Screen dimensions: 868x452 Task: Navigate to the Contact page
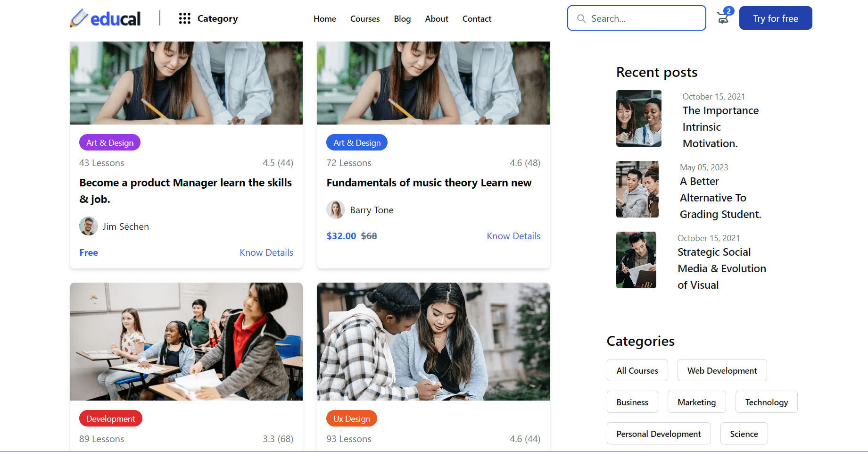point(477,18)
